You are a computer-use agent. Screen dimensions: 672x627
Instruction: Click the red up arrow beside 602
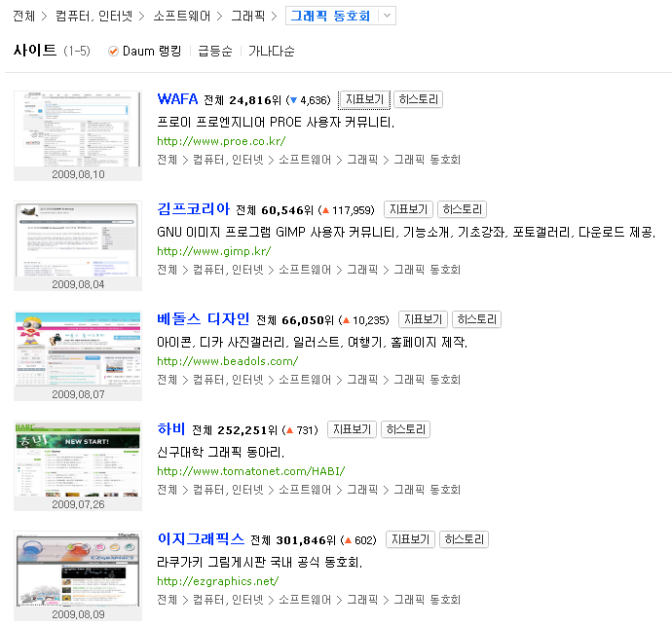tap(348, 540)
